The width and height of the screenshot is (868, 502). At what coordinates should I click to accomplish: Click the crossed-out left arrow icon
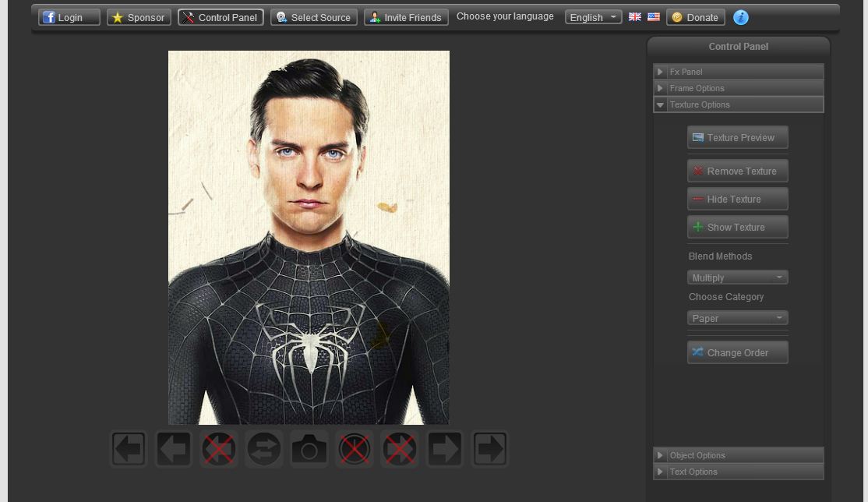[219, 449]
